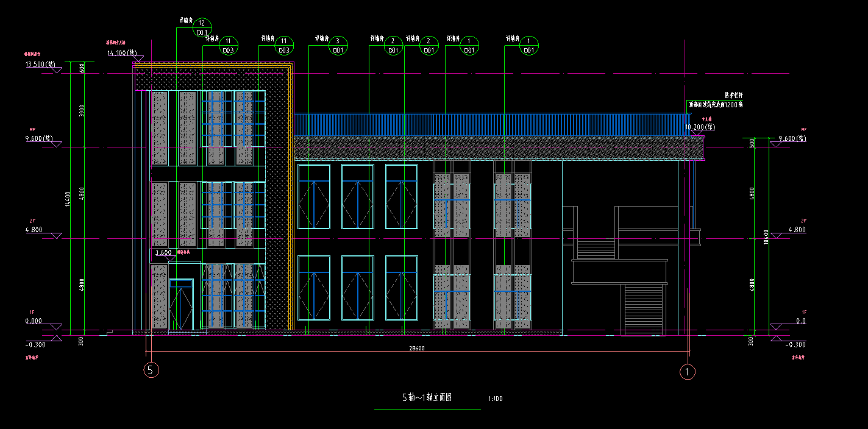
Task: Click the 10.200 elevation label
Action: pyautogui.click(x=699, y=127)
